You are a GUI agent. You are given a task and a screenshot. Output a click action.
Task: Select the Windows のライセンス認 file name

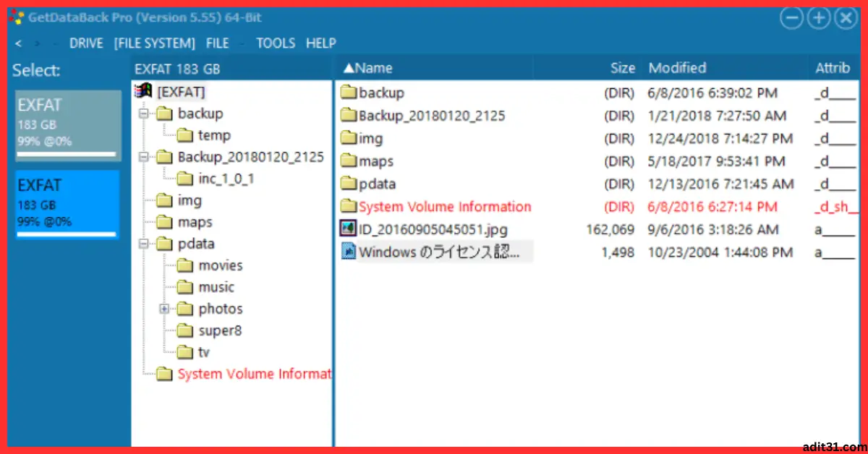[x=439, y=252]
